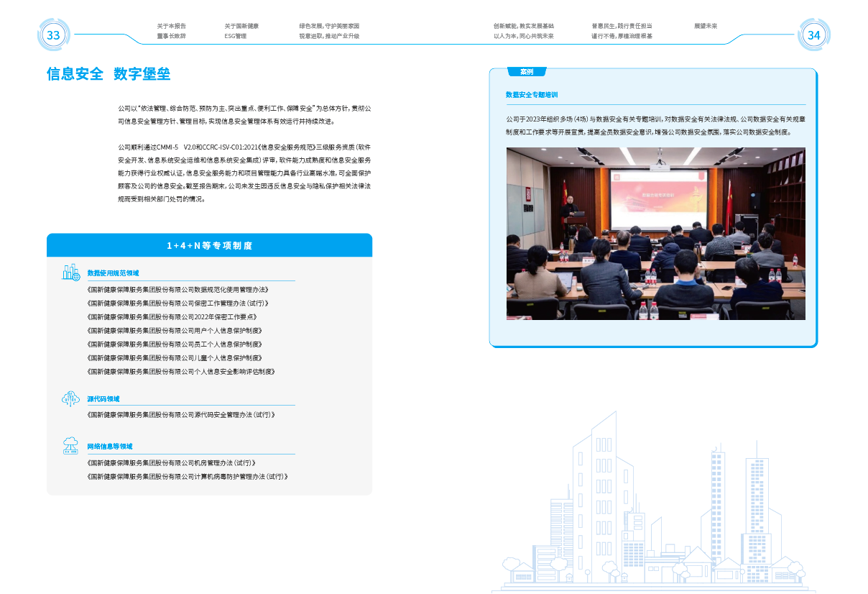The width and height of the screenshot is (868, 594).
Task: Go to 董事长致辞 in header navigation
Action: (171, 36)
